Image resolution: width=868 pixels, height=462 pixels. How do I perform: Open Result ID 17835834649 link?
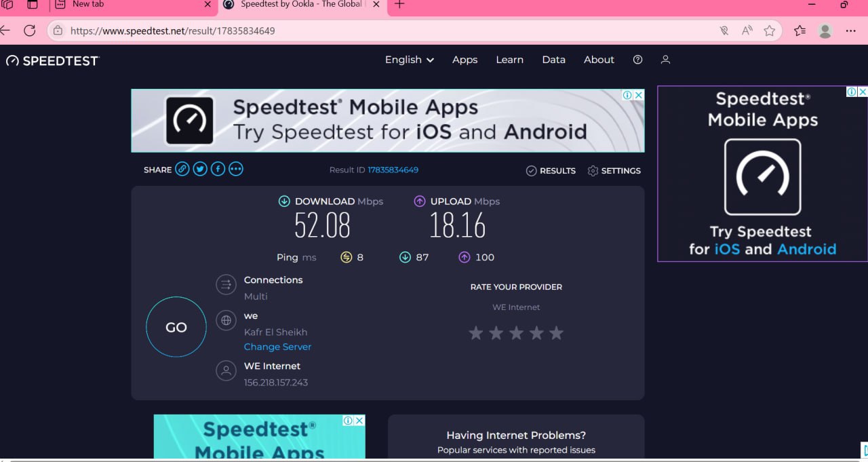(x=393, y=170)
